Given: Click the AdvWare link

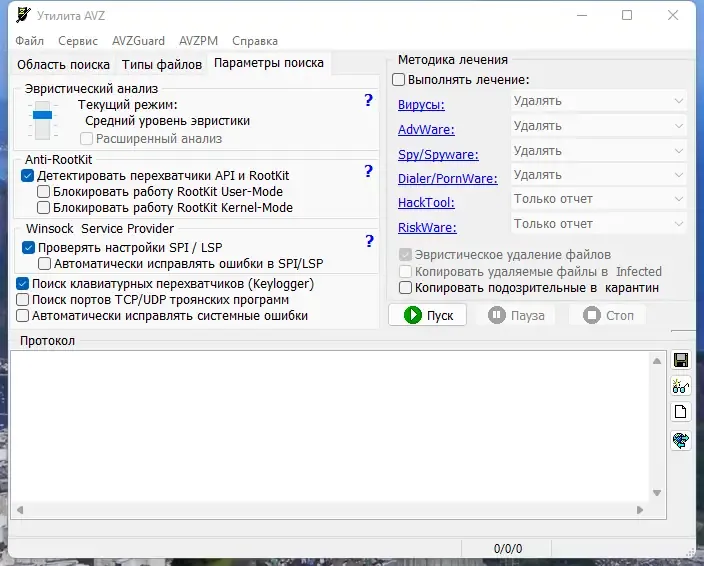Looking at the screenshot, I should (426, 130).
